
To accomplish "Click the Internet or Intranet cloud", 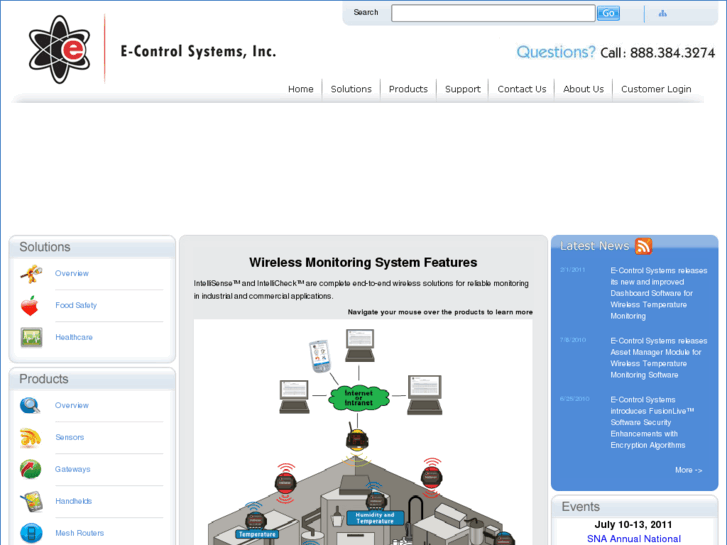I will [359, 398].
